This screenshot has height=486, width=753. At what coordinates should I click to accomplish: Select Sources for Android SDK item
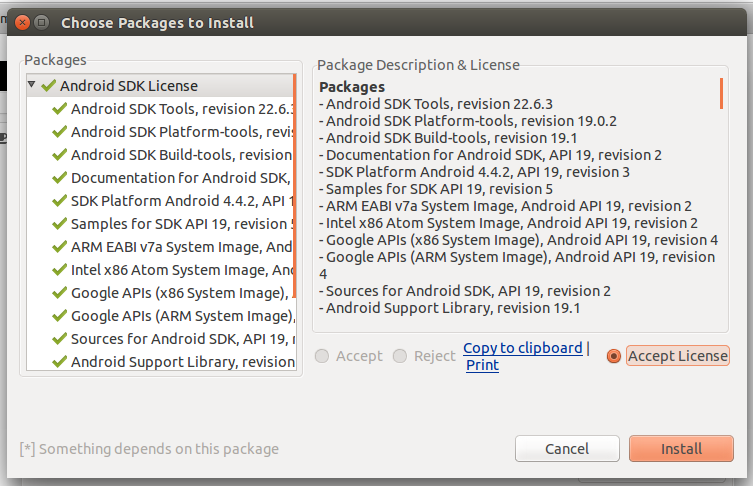(180, 339)
